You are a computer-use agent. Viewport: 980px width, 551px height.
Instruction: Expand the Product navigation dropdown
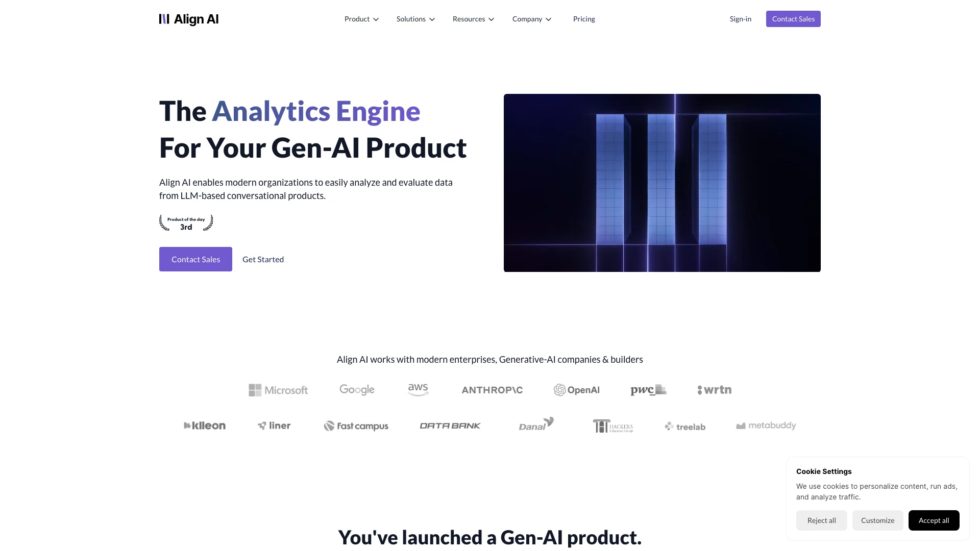[x=361, y=19]
